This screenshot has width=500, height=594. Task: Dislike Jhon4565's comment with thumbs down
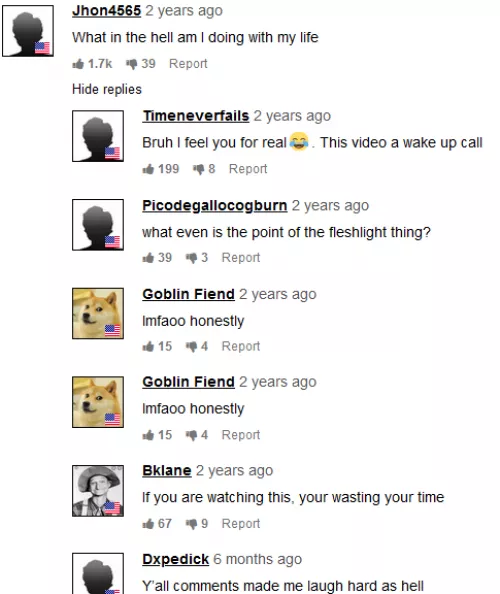click(131, 64)
